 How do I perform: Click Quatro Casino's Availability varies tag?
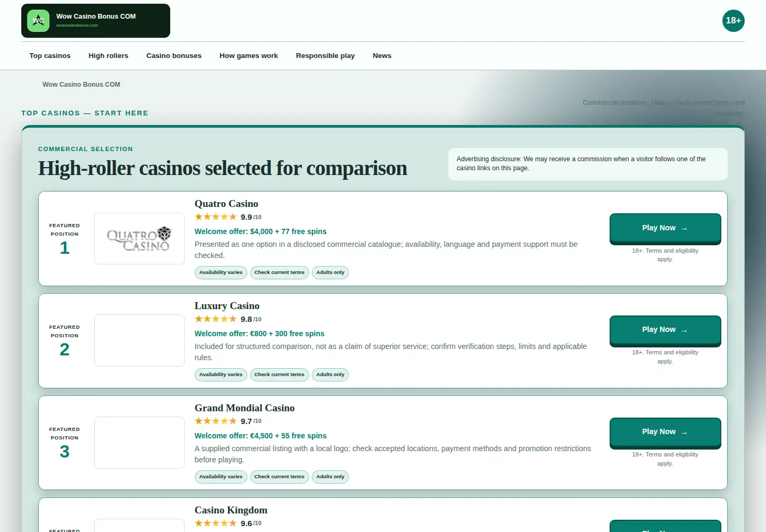tap(221, 272)
